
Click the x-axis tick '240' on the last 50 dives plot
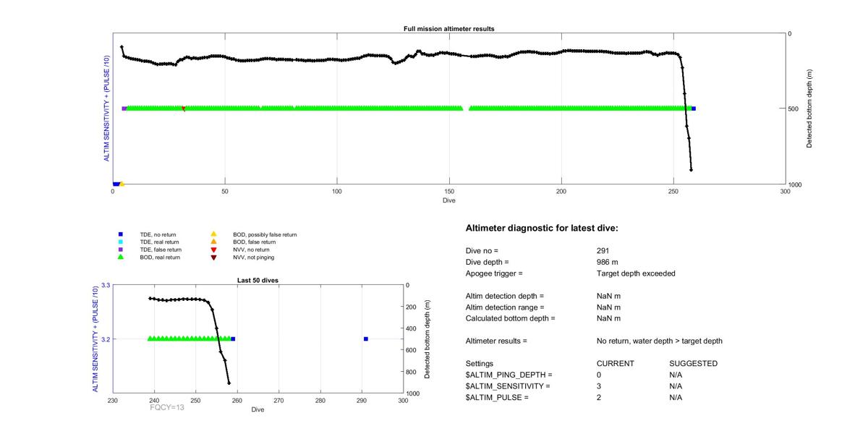[155, 400]
